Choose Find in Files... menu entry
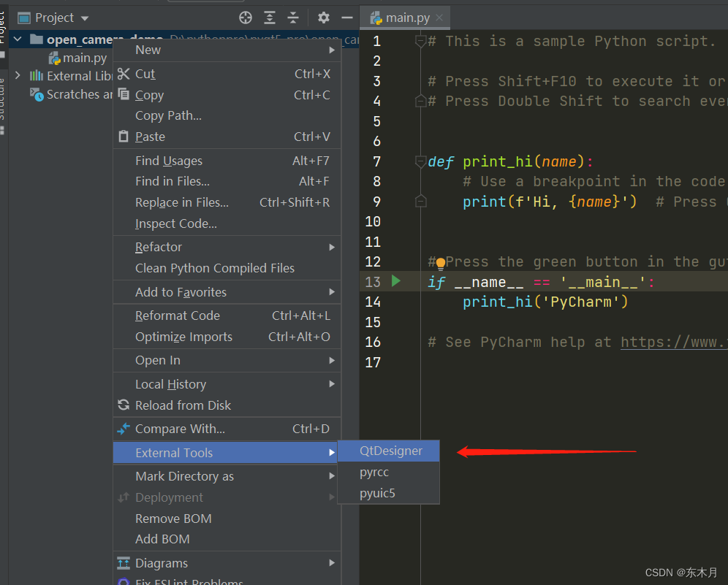 click(227, 181)
